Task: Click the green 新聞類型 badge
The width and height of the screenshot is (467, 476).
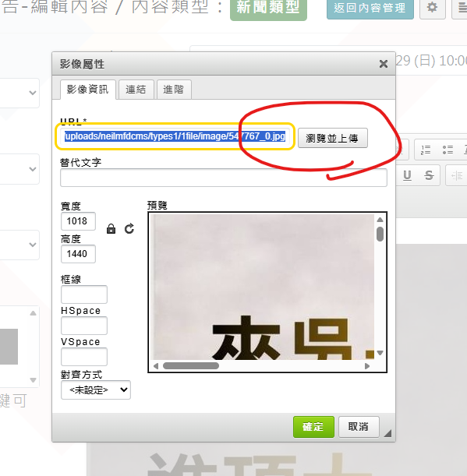Action: pyautogui.click(x=268, y=8)
